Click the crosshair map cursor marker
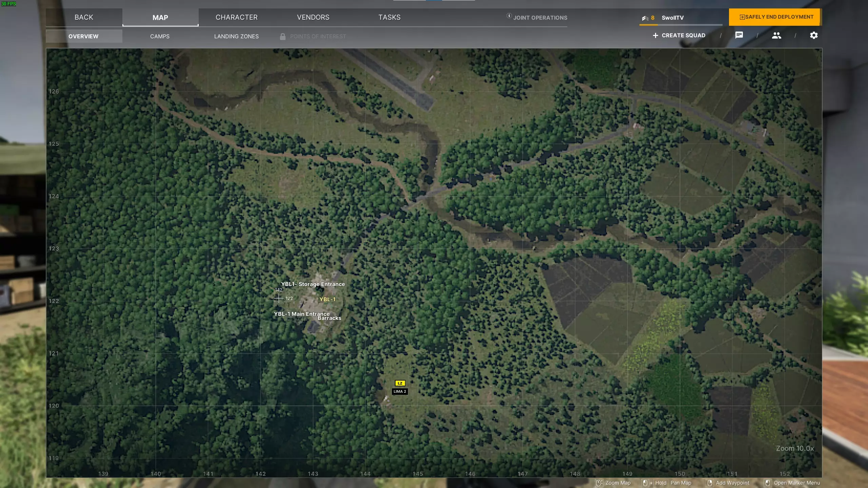The image size is (868, 488). tap(278, 298)
